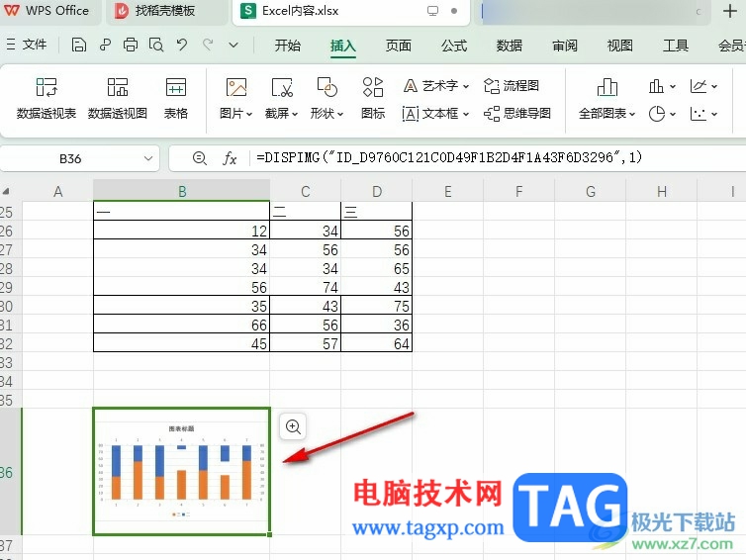Open the 图片 insert dropdown
The width and height of the screenshot is (746, 560).
pyautogui.click(x=235, y=99)
